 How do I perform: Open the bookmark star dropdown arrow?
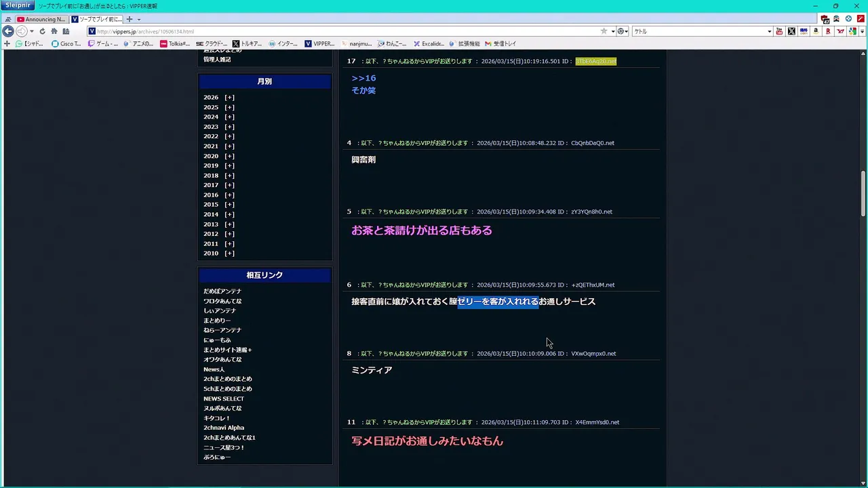point(612,31)
